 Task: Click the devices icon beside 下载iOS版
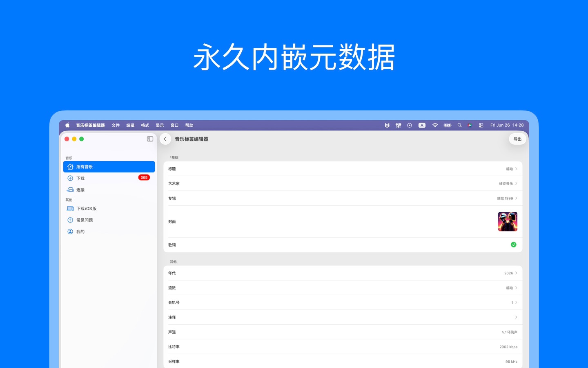pos(70,209)
